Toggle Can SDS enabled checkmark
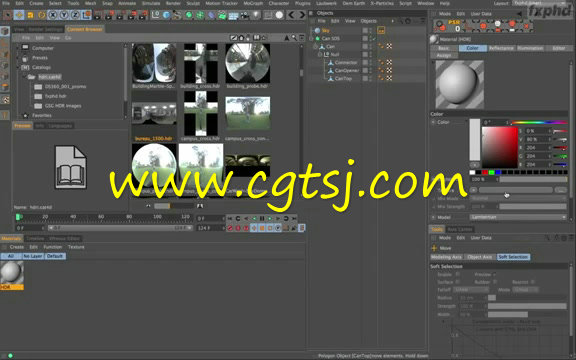 click(x=374, y=38)
